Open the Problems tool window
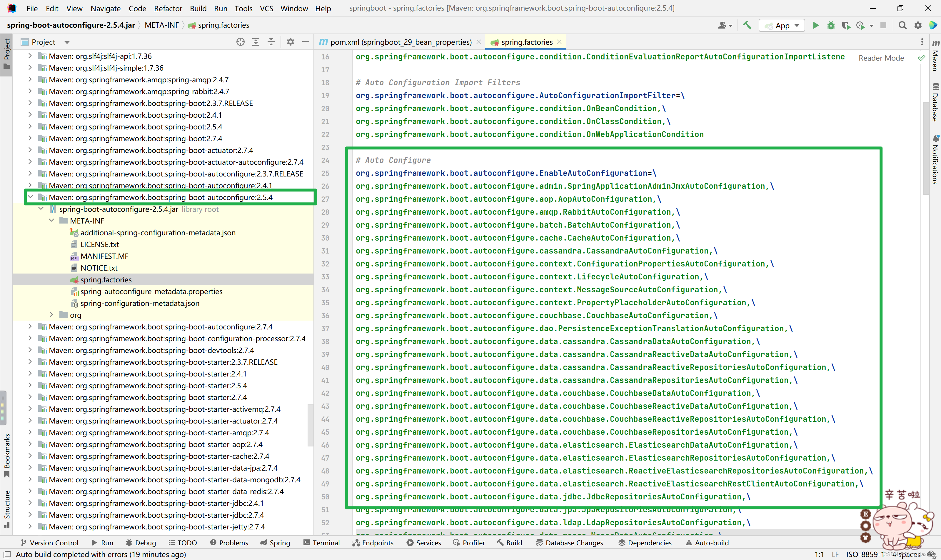This screenshot has width=941, height=560. tap(229, 542)
